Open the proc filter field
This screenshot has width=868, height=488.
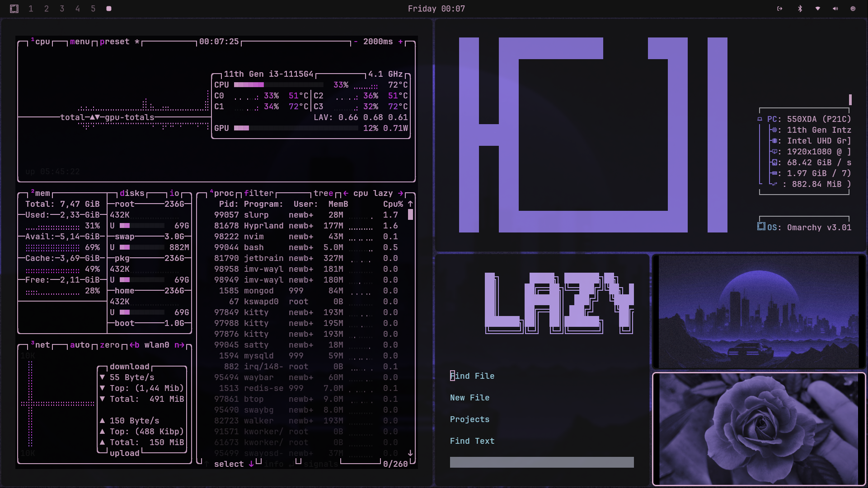pos(258,193)
